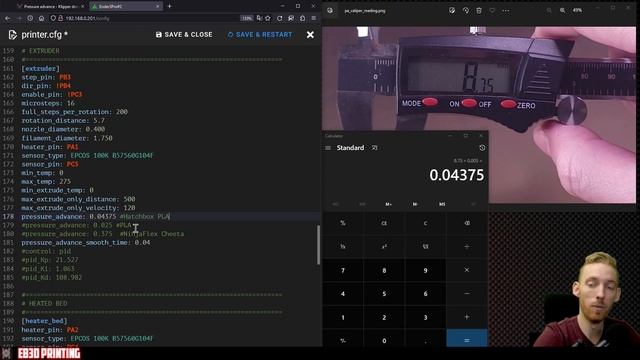
Task: Click C clear button in Calculator
Action: coord(425,223)
